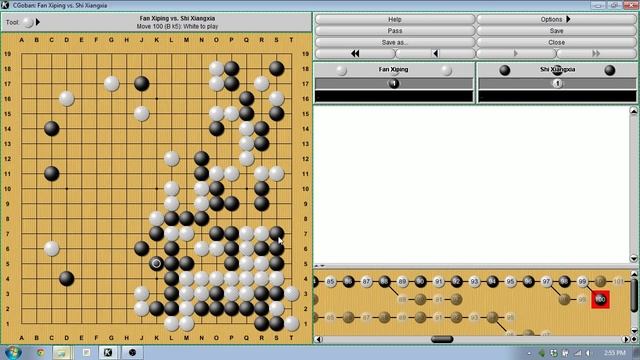Click the white stone at D16
640x360 pixels.
click(x=67, y=99)
